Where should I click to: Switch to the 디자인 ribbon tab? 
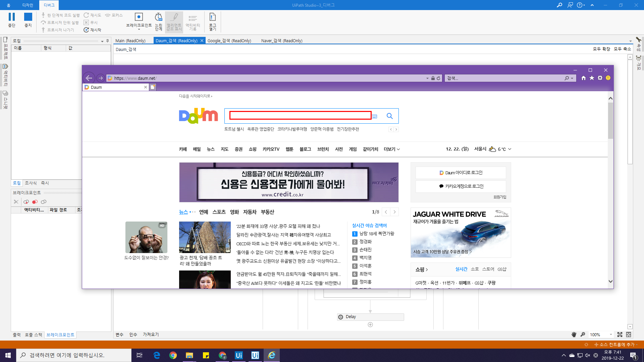[28, 5]
